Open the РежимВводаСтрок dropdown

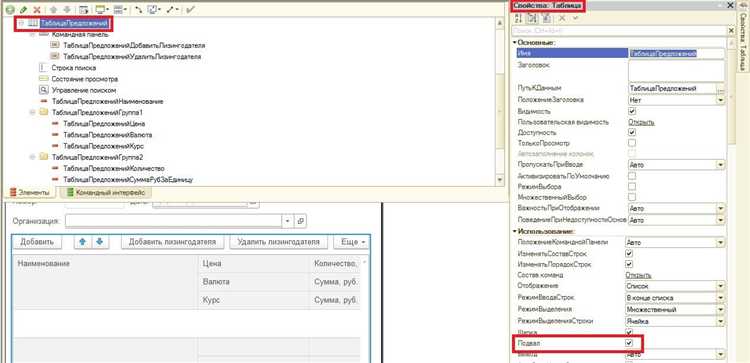click(x=720, y=298)
